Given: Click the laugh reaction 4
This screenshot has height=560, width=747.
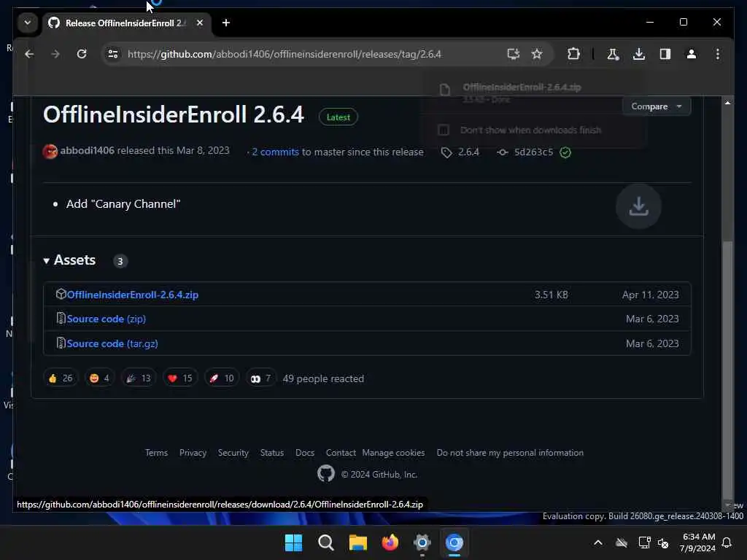Looking at the screenshot, I should [99, 378].
